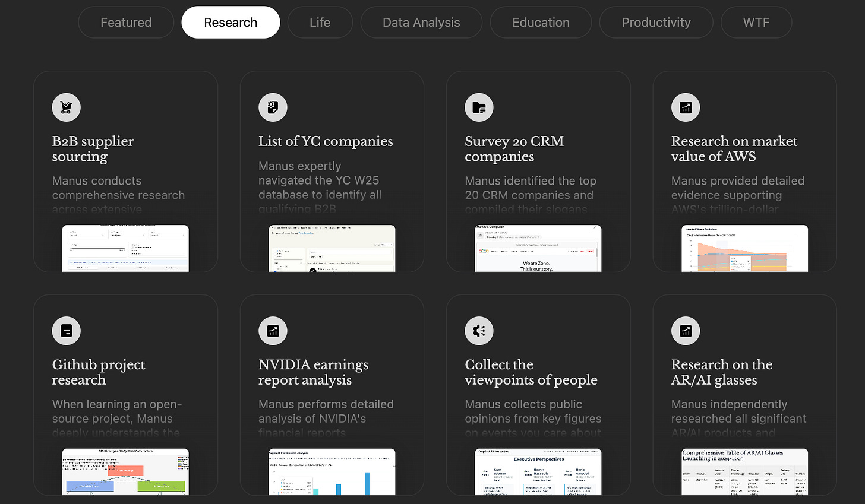Click the text 'When learning an open-source project, Manus'
Screen dimensions: 865x504
click(x=117, y=411)
